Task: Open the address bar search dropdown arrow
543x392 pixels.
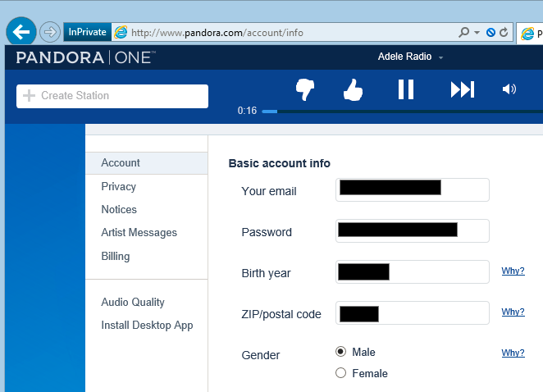Action: click(477, 33)
